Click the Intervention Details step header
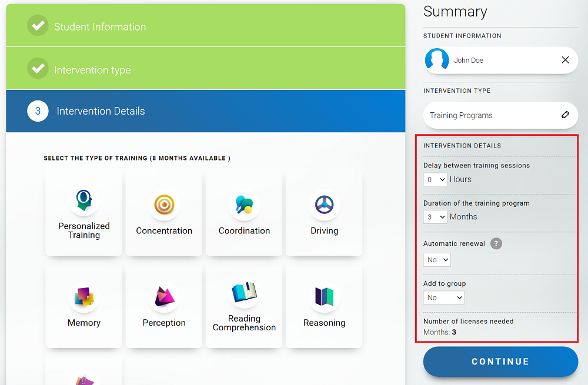588x385 pixels. click(x=101, y=111)
